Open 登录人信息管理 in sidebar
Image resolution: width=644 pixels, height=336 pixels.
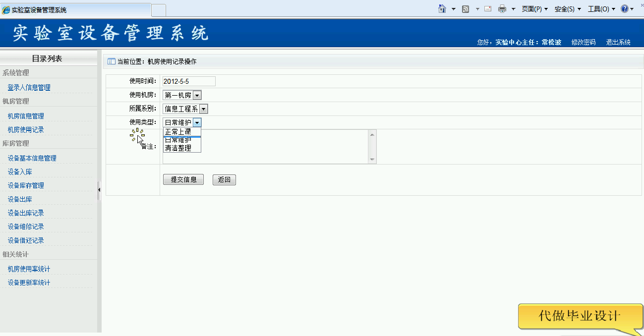29,87
